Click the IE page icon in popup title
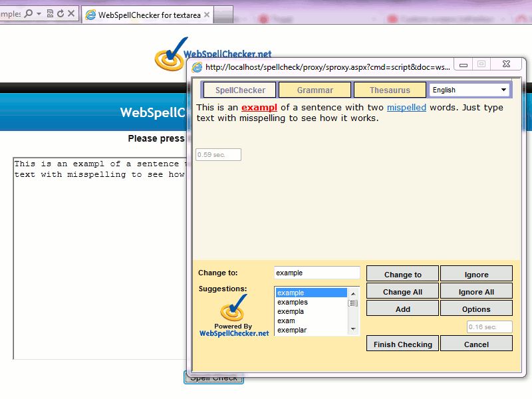Screen dimensions: 532x399 click(x=197, y=67)
